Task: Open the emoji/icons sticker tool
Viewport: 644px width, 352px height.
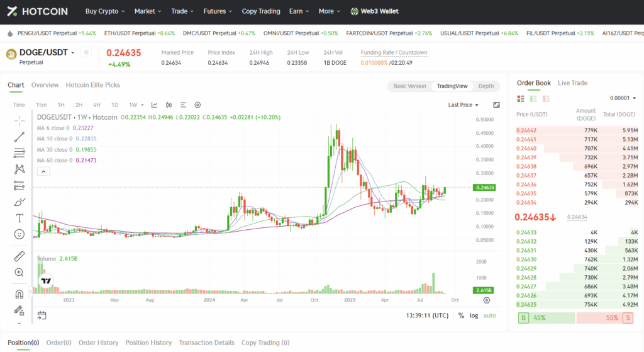Action: [x=19, y=234]
